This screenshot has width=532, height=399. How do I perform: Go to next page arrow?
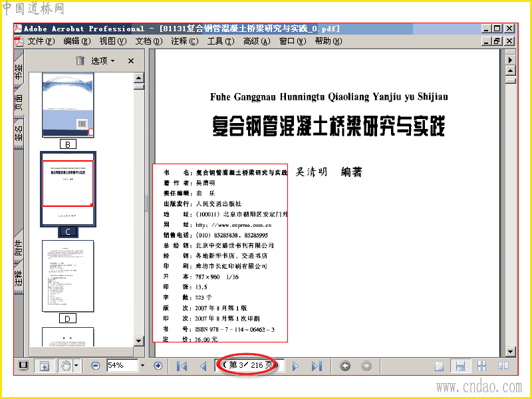point(295,366)
